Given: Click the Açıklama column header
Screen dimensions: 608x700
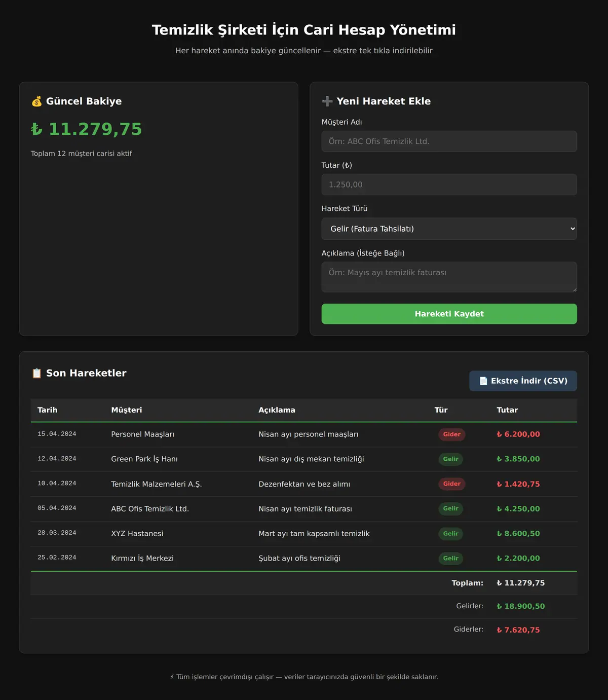Looking at the screenshot, I should (277, 410).
